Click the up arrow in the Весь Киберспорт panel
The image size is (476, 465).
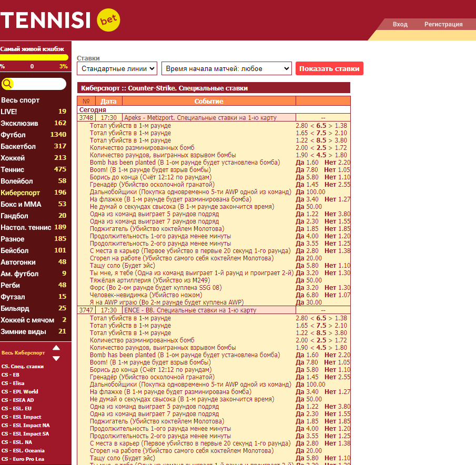56,348
